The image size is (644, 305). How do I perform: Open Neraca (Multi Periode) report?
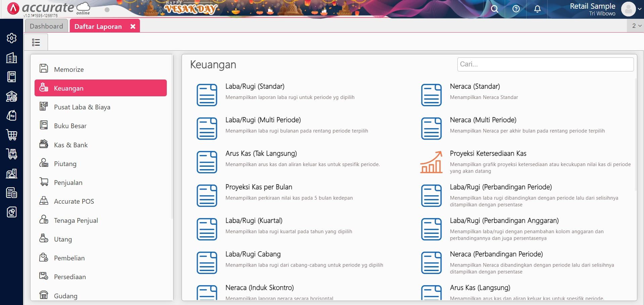[483, 120]
